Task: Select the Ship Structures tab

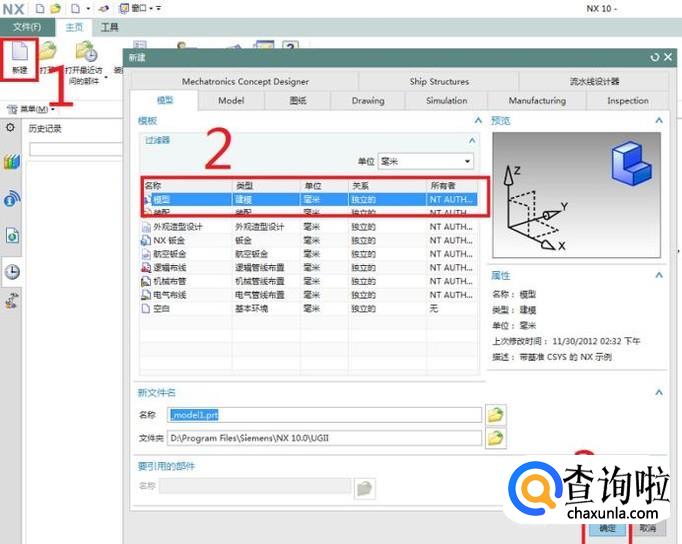Action: pyautogui.click(x=439, y=81)
